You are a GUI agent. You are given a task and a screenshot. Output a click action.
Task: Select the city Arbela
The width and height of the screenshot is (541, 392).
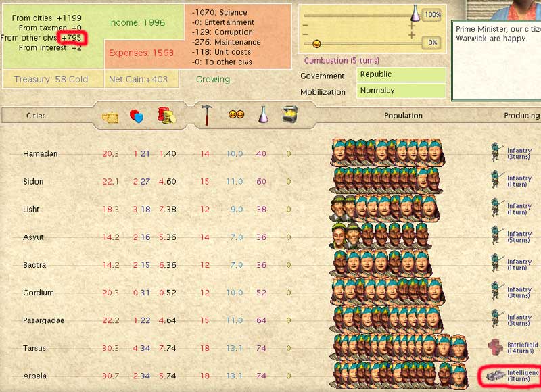(x=34, y=376)
